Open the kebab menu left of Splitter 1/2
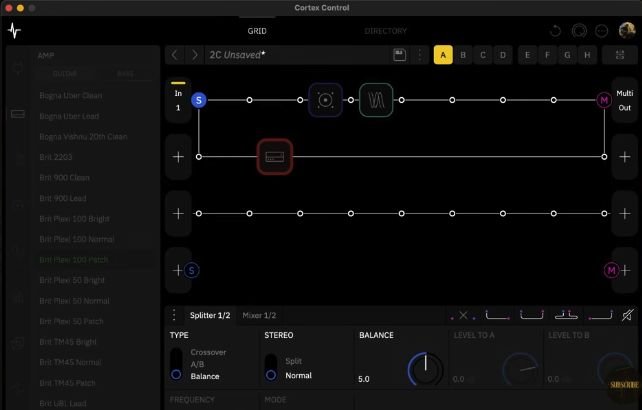The height and width of the screenshot is (410, 642). [x=174, y=315]
